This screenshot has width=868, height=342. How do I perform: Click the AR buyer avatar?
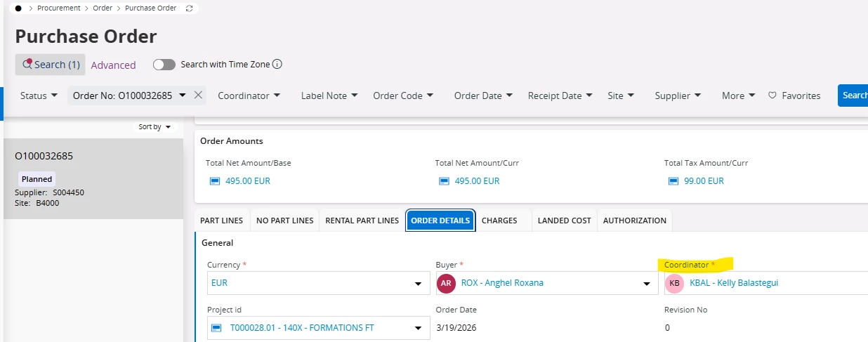(446, 283)
